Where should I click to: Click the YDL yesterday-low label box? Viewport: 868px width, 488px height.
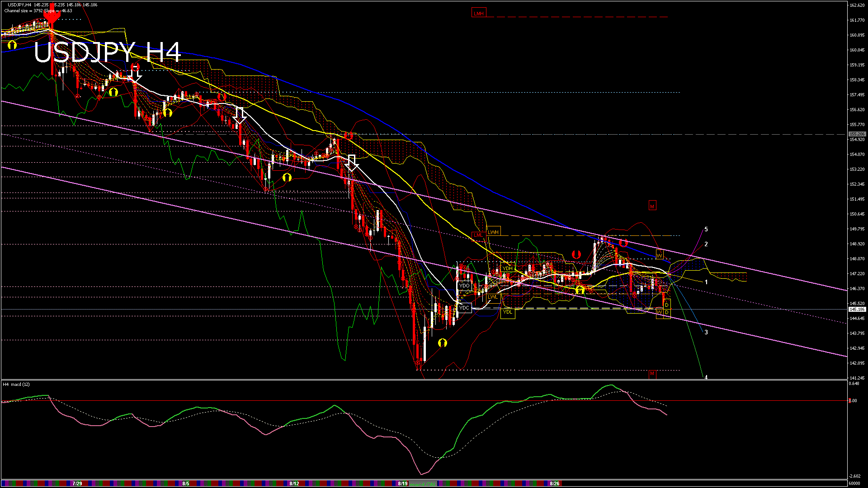point(508,312)
